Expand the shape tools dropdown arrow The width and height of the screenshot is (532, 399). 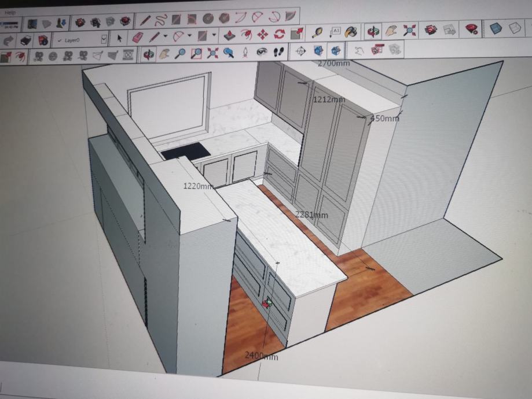point(214,36)
